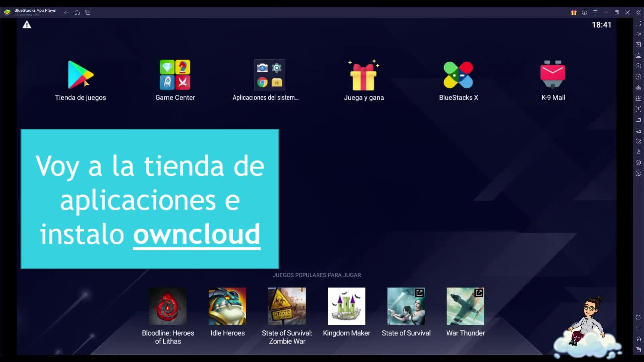Open Kingdom Maker from popular games
The width and height of the screenshot is (644, 362).
346,306
